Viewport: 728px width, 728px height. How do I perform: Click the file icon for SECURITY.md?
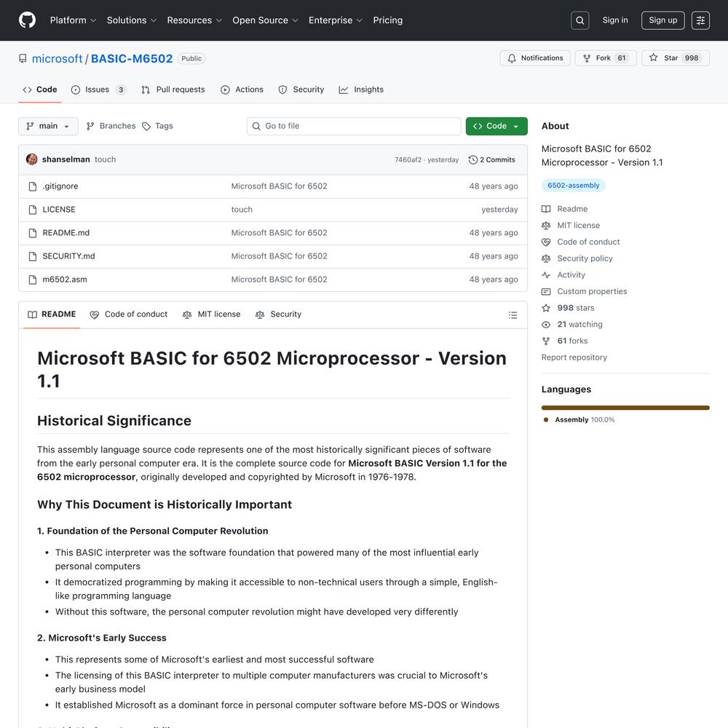pos(33,256)
